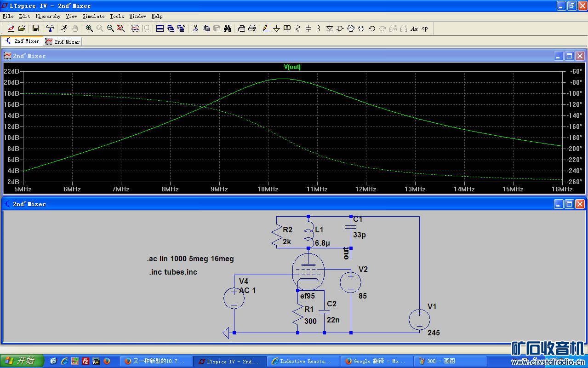Image resolution: width=588 pixels, height=368 pixels.
Task: Switch to Inductive Reacta... taskbar window
Action: pyautogui.click(x=303, y=361)
